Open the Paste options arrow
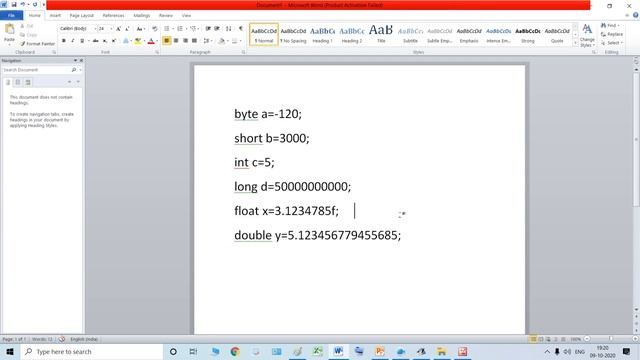 (9, 44)
